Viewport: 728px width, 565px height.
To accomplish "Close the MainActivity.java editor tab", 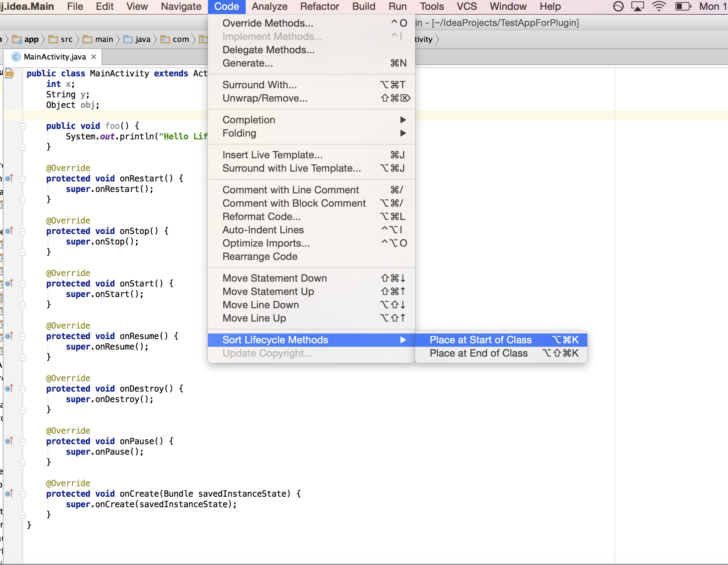I will pos(93,57).
